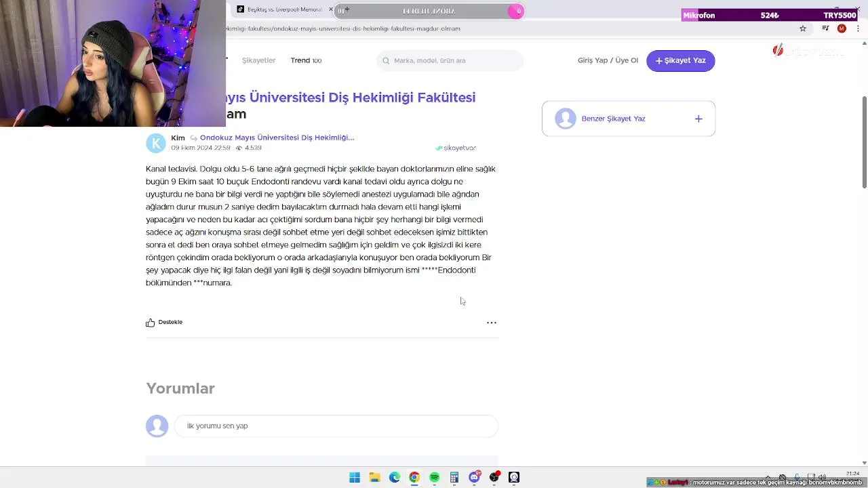Image resolution: width=868 pixels, height=488 pixels.
Task: Click Benzer Şikayet Yaz card
Action: pyautogui.click(x=628, y=119)
